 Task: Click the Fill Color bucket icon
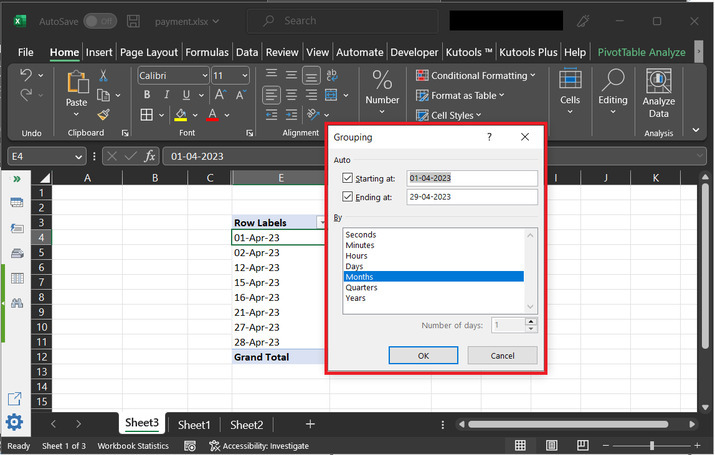pyautogui.click(x=181, y=115)
